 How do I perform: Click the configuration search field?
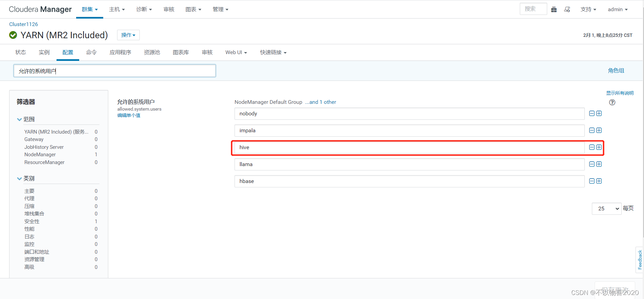115,71
